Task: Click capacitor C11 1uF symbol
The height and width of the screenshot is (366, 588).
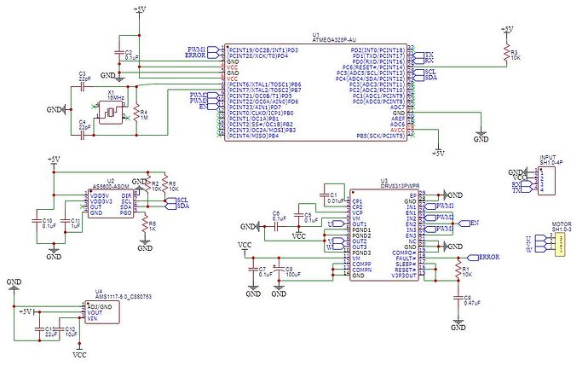Action: pyautogui.click(x=66, y=221)
